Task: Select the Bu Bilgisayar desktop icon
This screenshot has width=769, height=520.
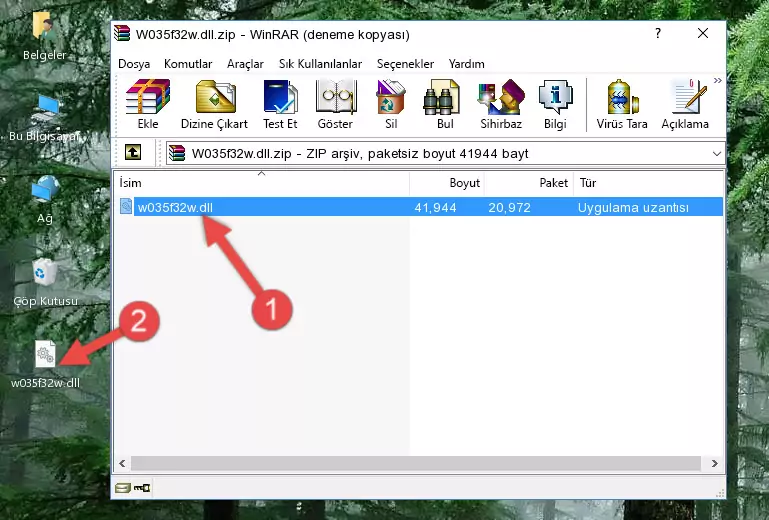Action: tap(45, 118)
